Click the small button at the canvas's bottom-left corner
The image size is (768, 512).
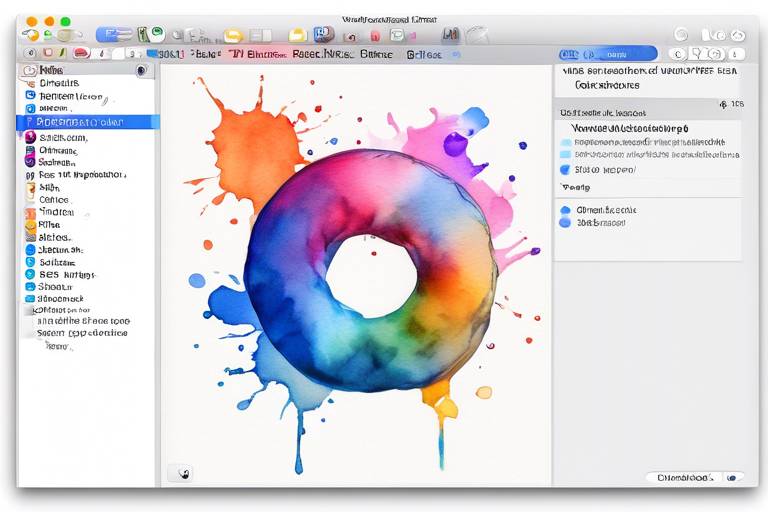tap(180, 473)
